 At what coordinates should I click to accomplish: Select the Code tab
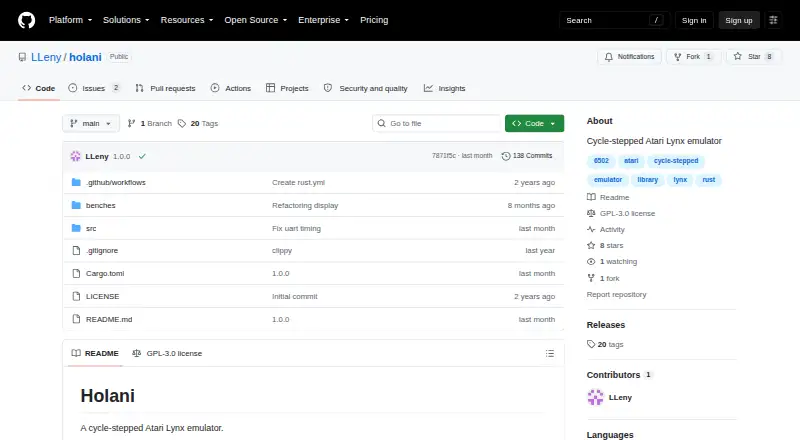39,88
